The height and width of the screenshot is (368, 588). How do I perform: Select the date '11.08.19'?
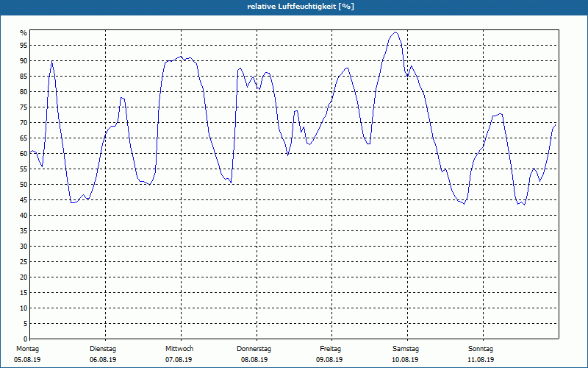481,360
